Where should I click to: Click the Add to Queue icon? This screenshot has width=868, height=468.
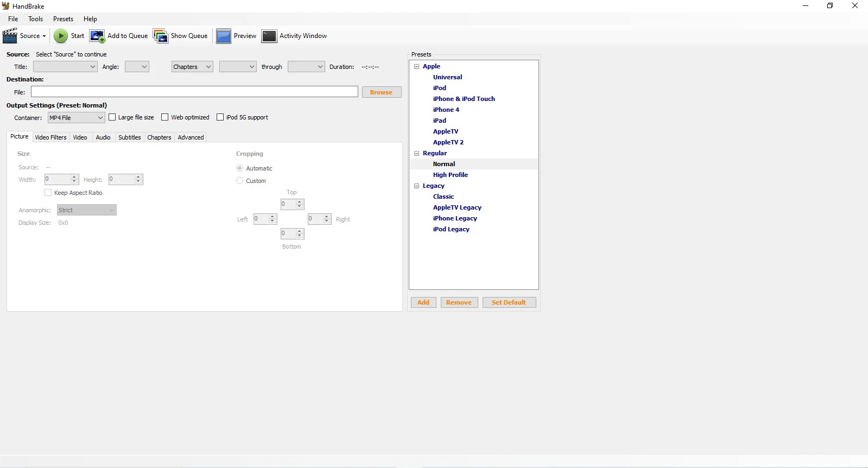[x=97, y=36]
